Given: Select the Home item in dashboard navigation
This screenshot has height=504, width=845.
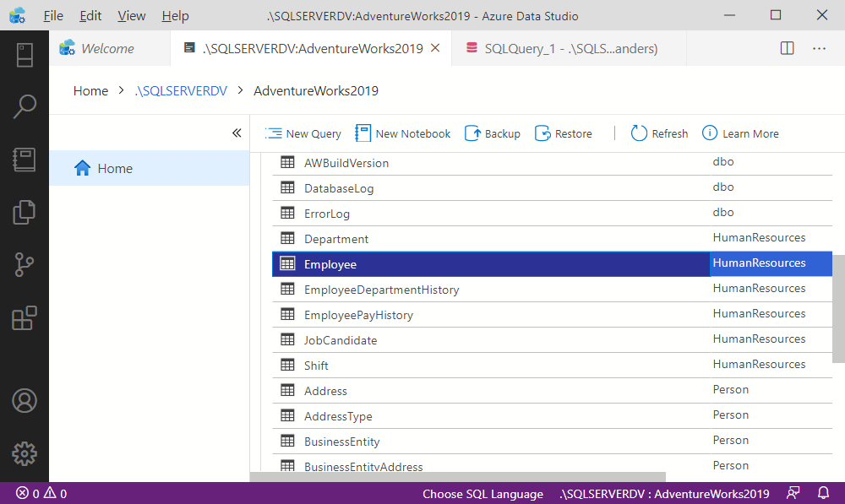Looking at the screenshot, I should pyautogui.click(x=150, y=169).
